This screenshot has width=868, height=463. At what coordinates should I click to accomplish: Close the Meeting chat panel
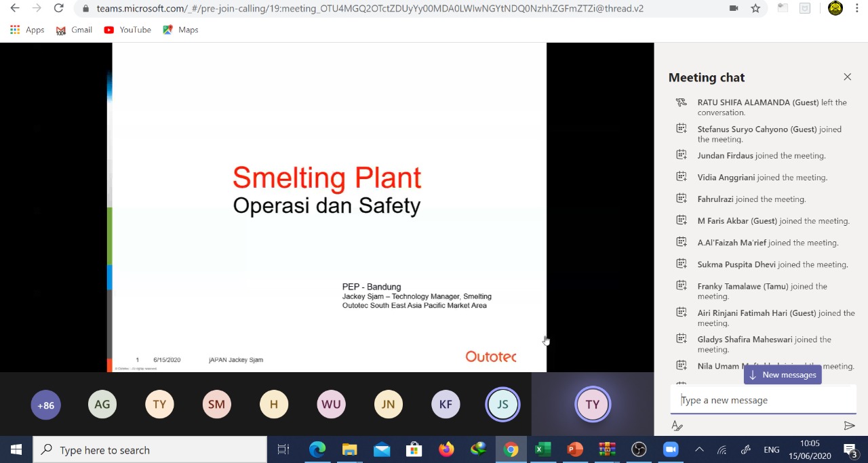[x=847, y=77]
